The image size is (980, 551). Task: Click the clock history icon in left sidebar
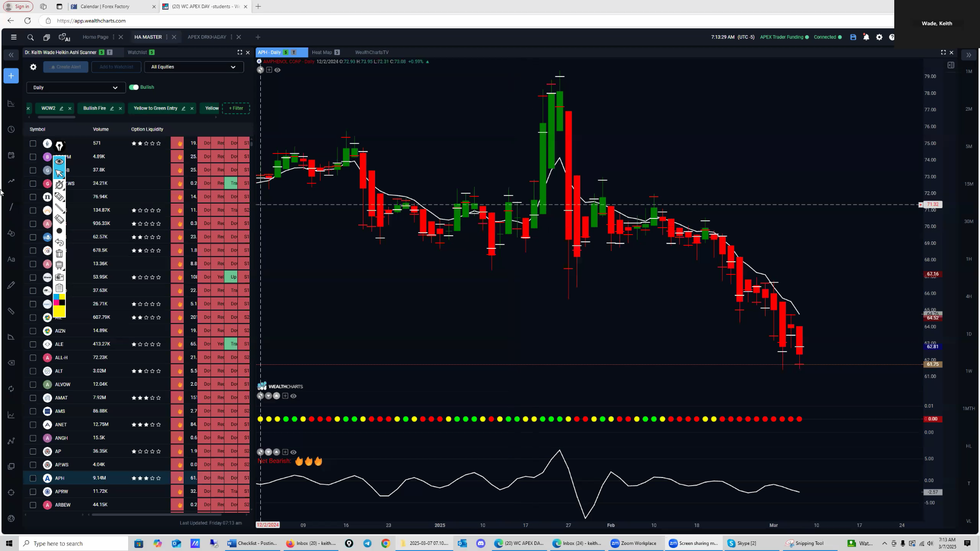pyautogui.click(x=11, y=130)
